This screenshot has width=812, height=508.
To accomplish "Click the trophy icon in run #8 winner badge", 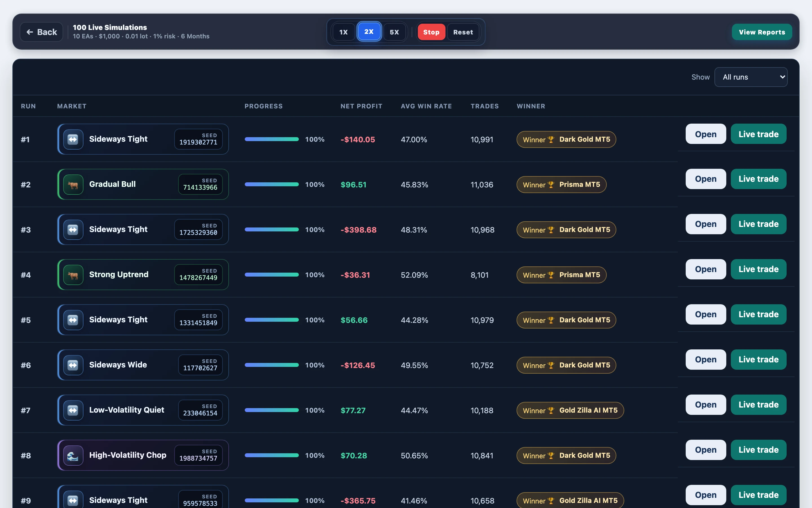I will click(551, 456).
